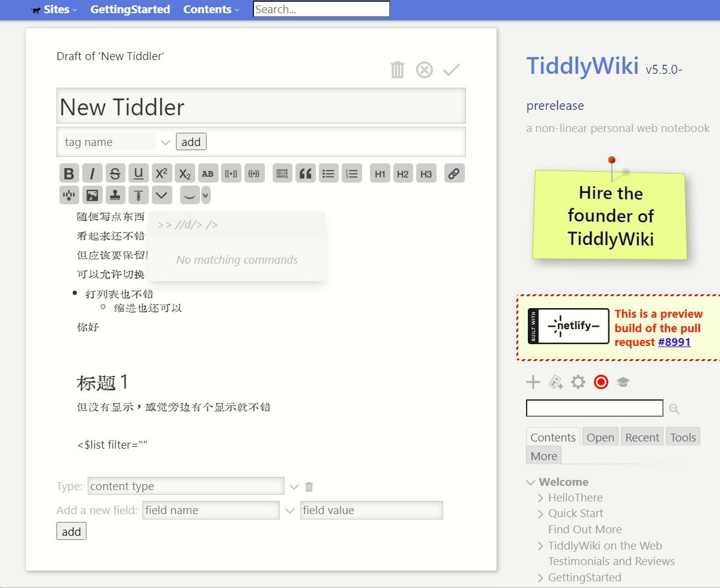Image resolution: width=720 pixels, height=588 pixels.
Task: Focus the New Tiddler title field
Action: click(x=261, y=106)
